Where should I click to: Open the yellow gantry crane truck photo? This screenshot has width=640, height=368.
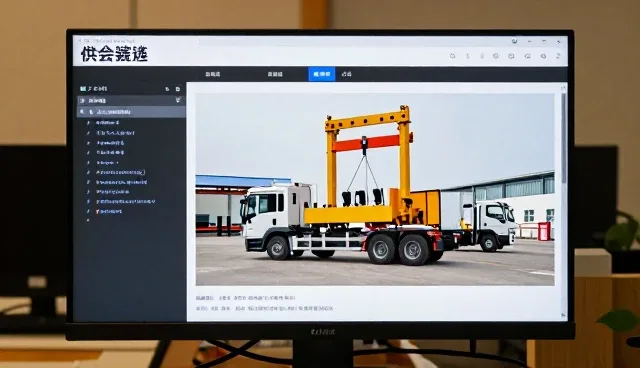point(375,189)
